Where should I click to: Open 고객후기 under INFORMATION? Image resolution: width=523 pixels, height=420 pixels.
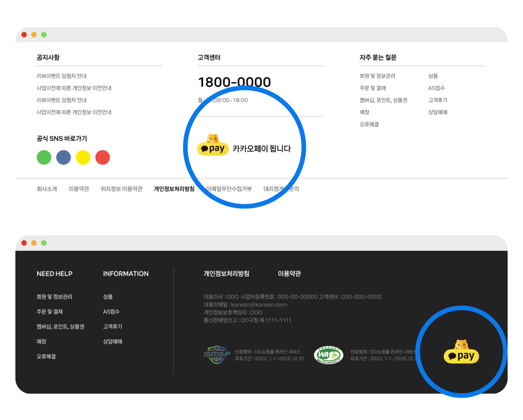[113, 327]
